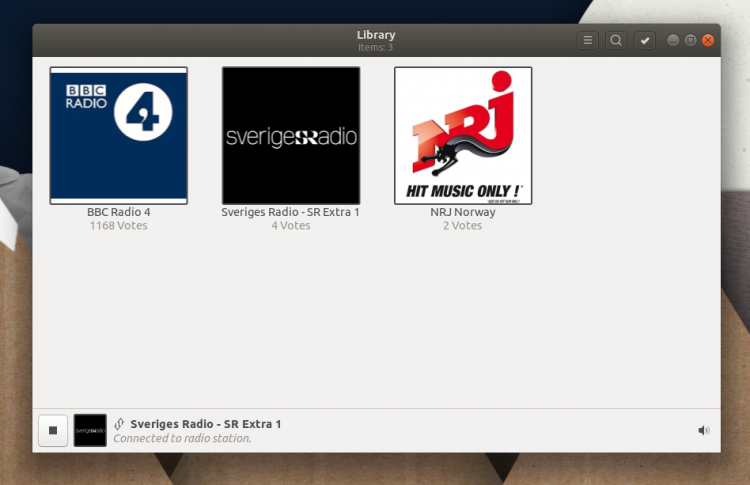
Task: Minimize the Library window
Action: 673,41
